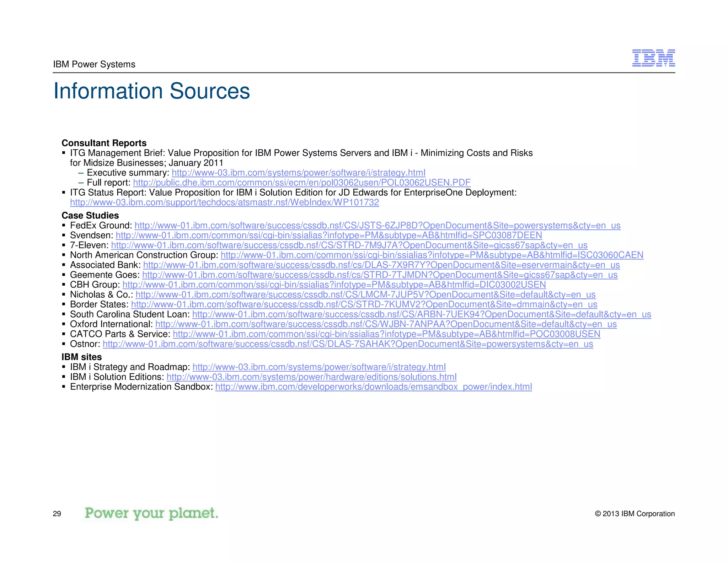The height and width of the screenshot is (562, 728).
Task: Open the Associated Bank case study link
Action: coord(381,265)
